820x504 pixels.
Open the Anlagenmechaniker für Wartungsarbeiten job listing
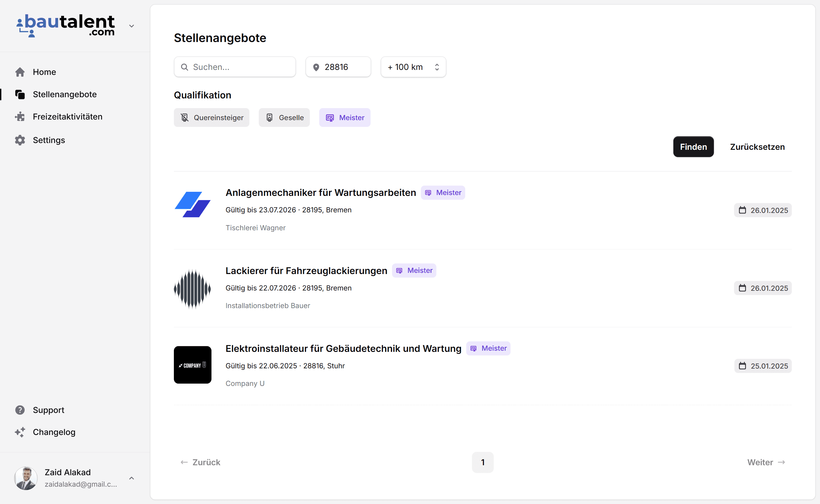(x=320, y=192)
